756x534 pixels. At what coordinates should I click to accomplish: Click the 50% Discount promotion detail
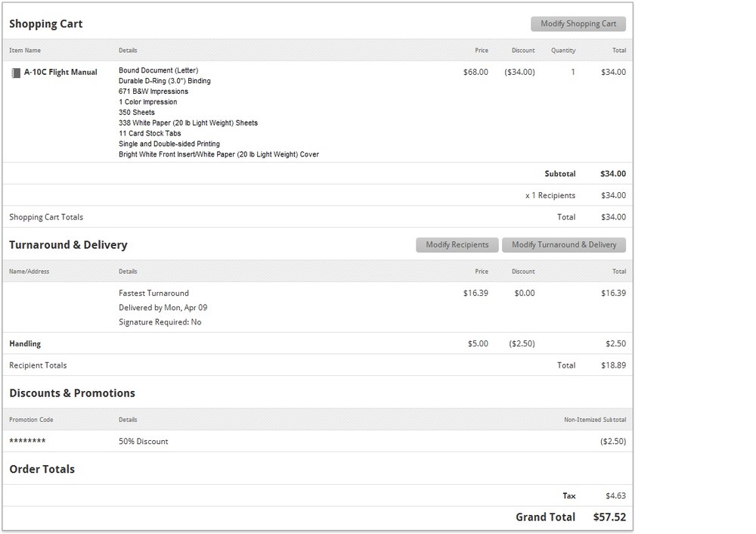(144, 442)
